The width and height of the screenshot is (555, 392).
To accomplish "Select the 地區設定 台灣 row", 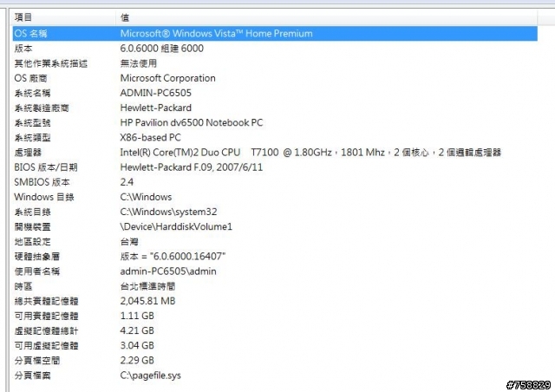I will [x=275, y=242].
